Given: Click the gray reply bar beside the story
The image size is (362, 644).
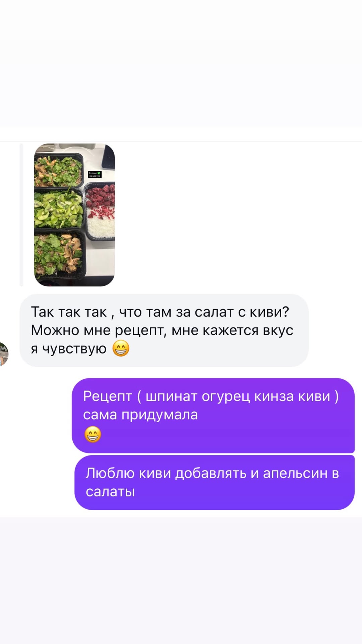Looking at the screenshot, I should [21, 215].
